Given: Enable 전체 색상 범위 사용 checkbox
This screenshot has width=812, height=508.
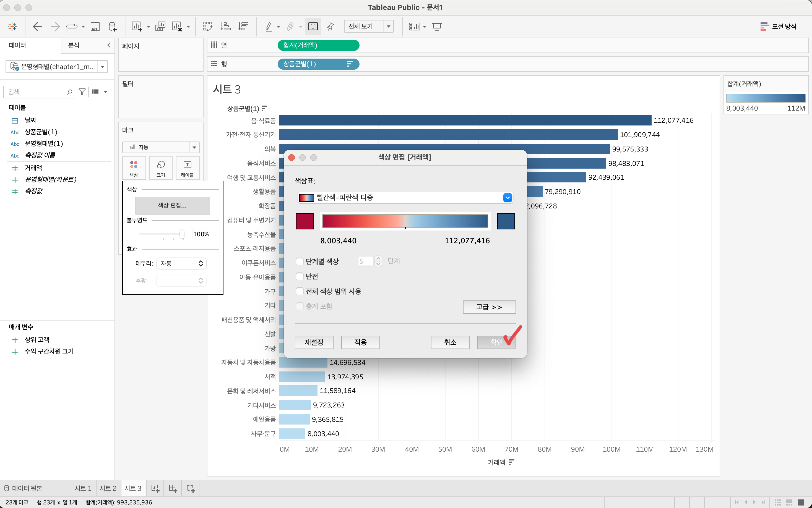Looking at the screenshot, I should 300,291.
